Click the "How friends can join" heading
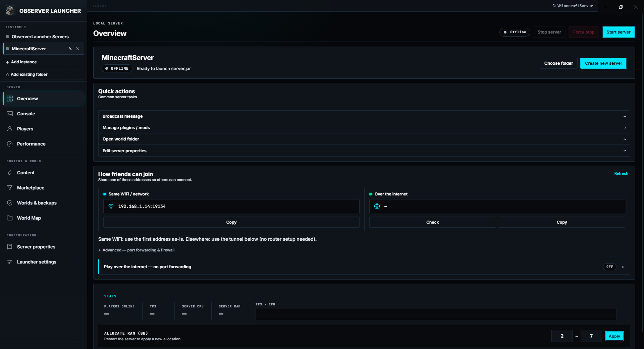This screenshot has width=644, height=349. 125,174
